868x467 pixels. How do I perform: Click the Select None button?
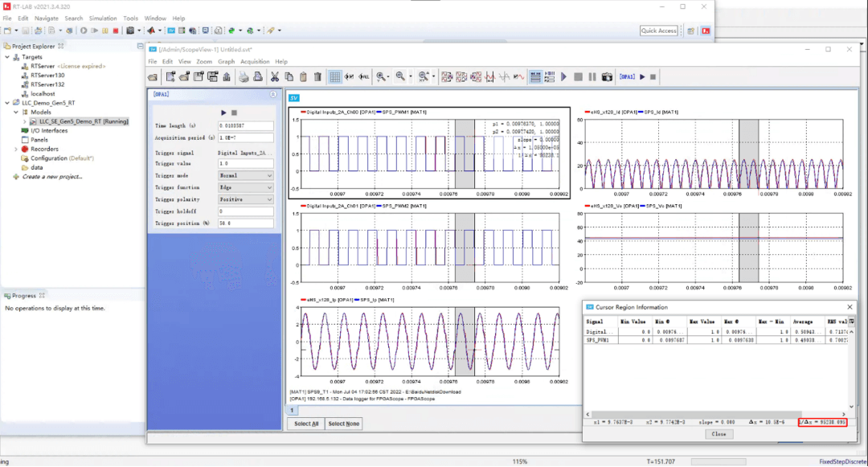(x=344, y=424)
